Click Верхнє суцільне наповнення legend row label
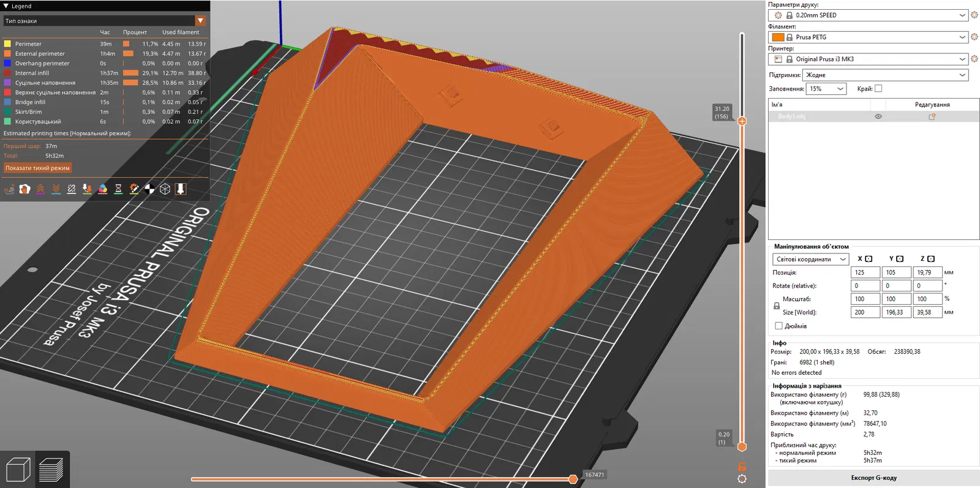The width and height of the screenshot is (980, 488). click(55, 92)
